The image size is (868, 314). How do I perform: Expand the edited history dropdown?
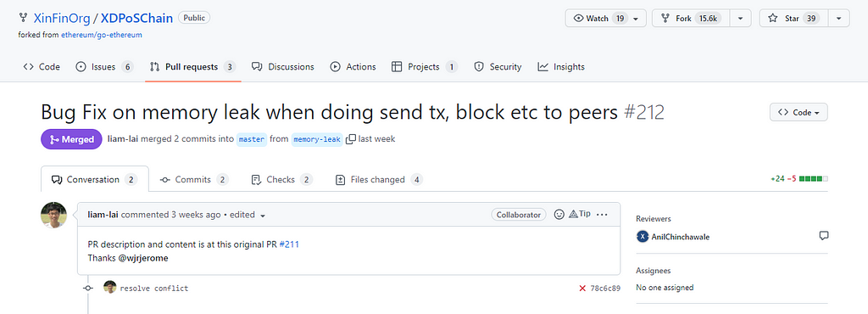coord(263,216)
